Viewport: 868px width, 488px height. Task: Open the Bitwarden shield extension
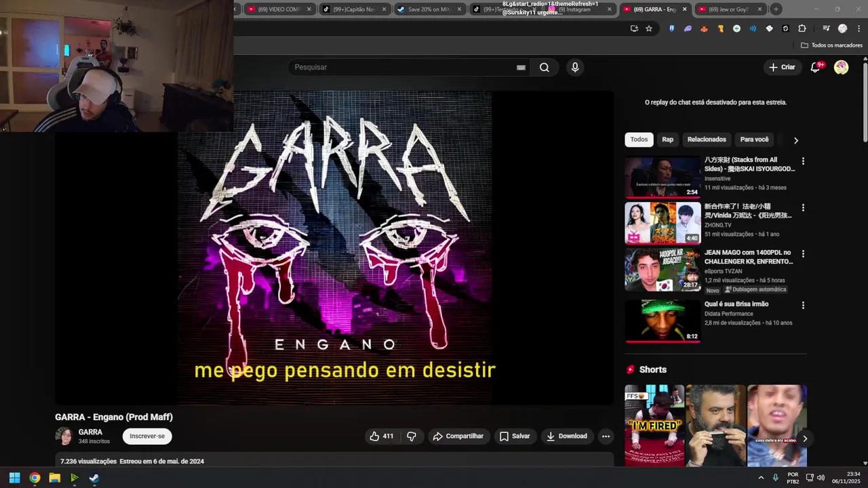pos(671,28)
